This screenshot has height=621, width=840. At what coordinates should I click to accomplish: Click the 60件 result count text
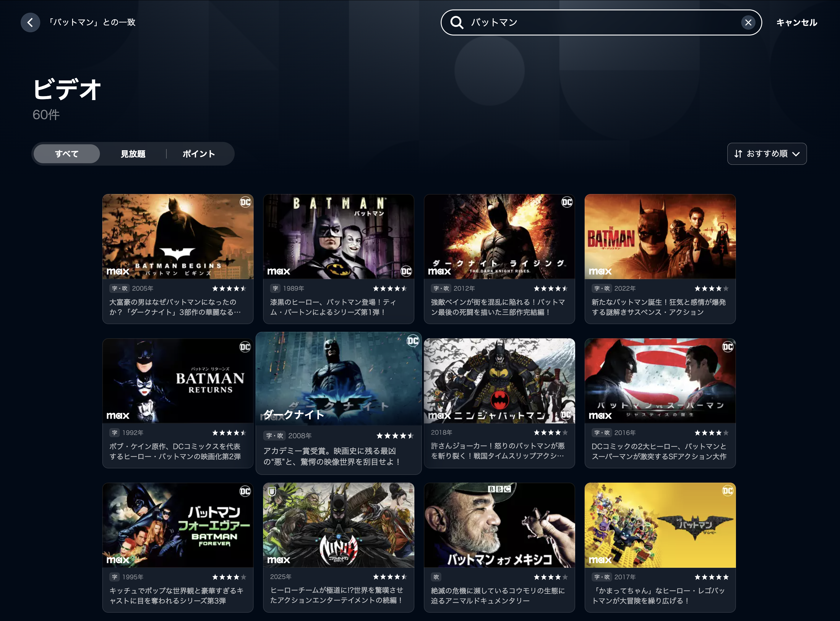46,115
